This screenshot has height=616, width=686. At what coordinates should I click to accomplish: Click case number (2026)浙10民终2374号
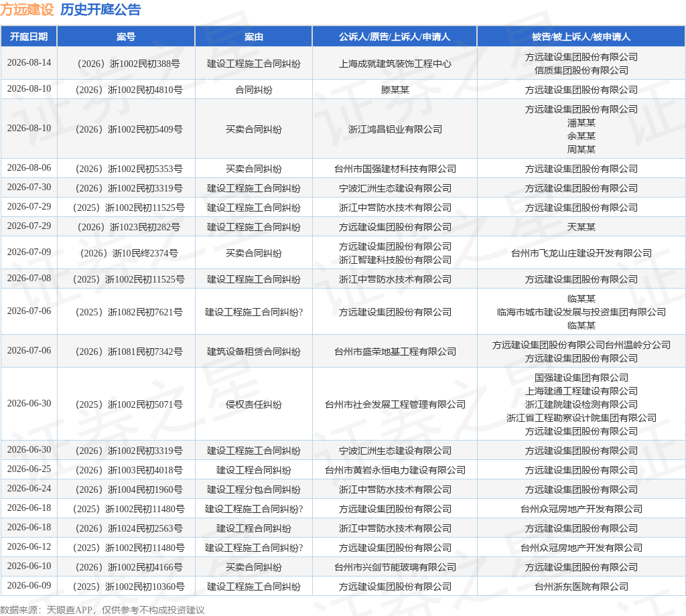(129, 253)
